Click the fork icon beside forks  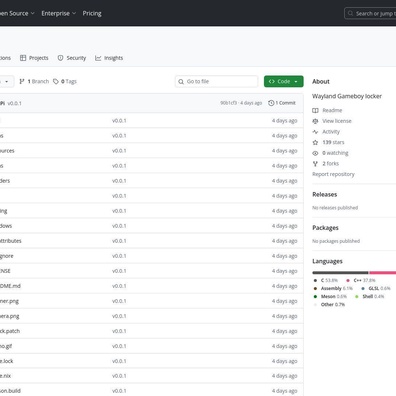point(315,164)
